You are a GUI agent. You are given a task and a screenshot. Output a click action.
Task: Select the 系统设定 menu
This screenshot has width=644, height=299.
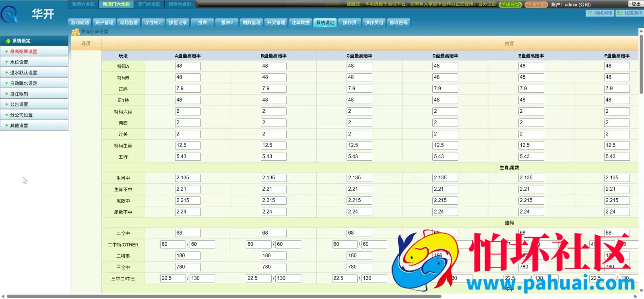[325, 23]
